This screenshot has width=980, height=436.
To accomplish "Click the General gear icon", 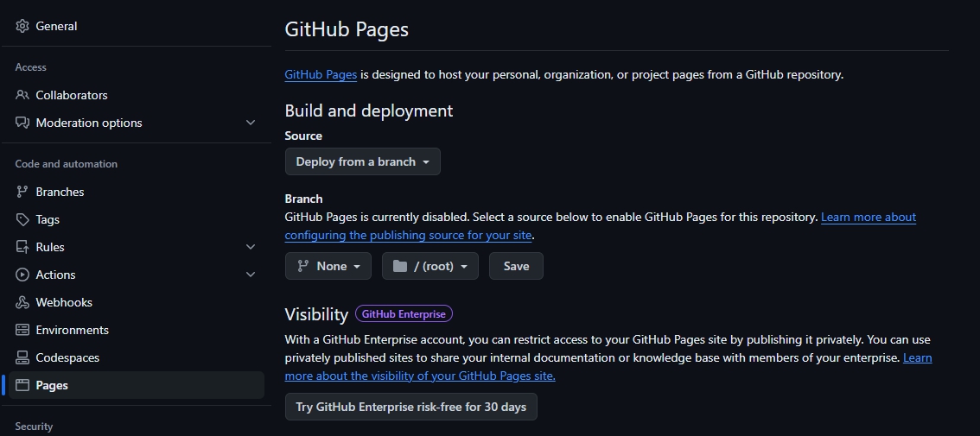I will (22, 26).
